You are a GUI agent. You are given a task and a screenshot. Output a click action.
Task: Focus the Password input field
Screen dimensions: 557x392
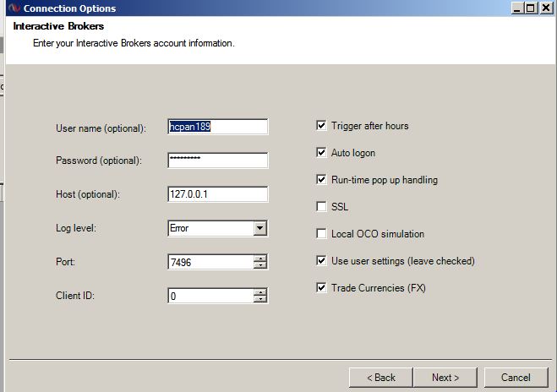pos(218,161)
